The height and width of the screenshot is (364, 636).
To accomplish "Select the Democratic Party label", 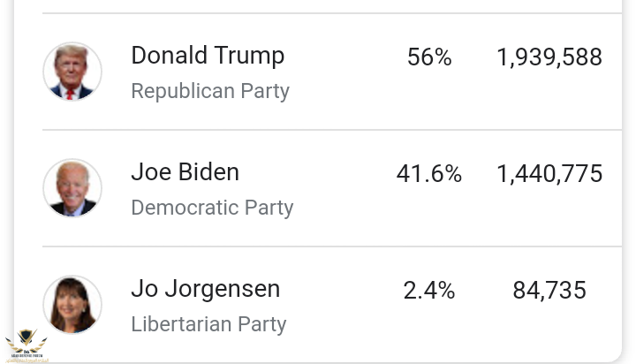I will (212, 208).
